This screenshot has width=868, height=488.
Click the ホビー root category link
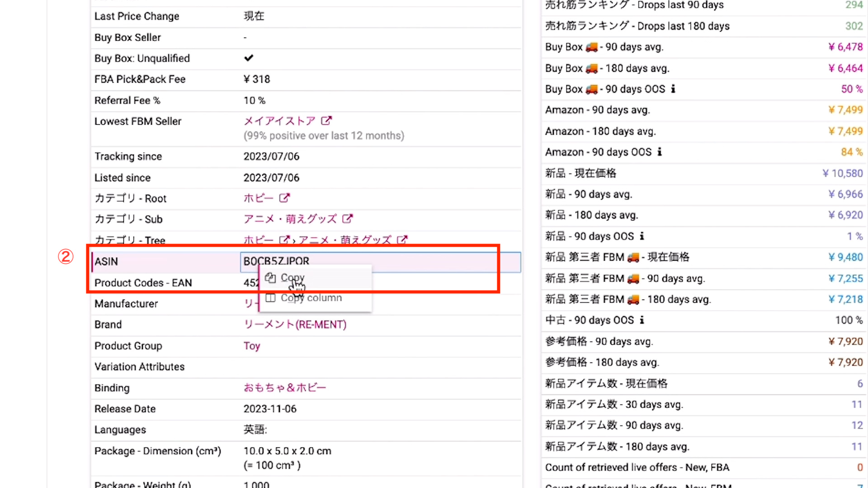(258, 198)
